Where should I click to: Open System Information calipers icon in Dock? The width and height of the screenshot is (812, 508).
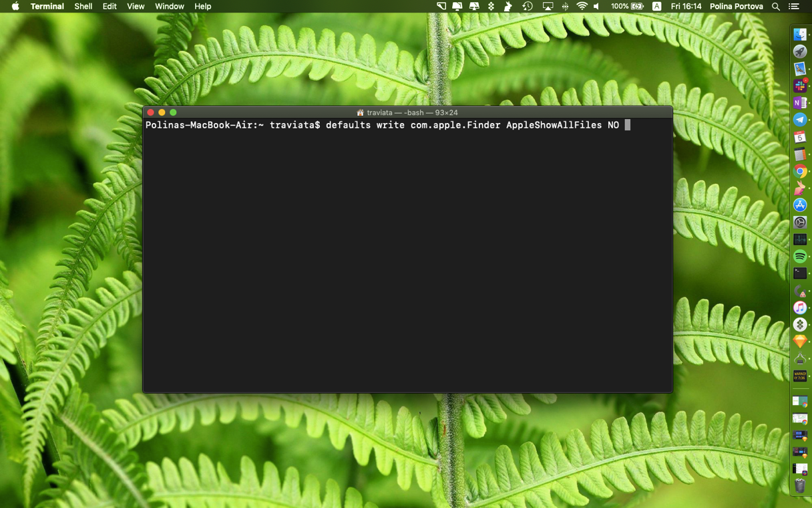pyautogui.click(x=800, y=359)
